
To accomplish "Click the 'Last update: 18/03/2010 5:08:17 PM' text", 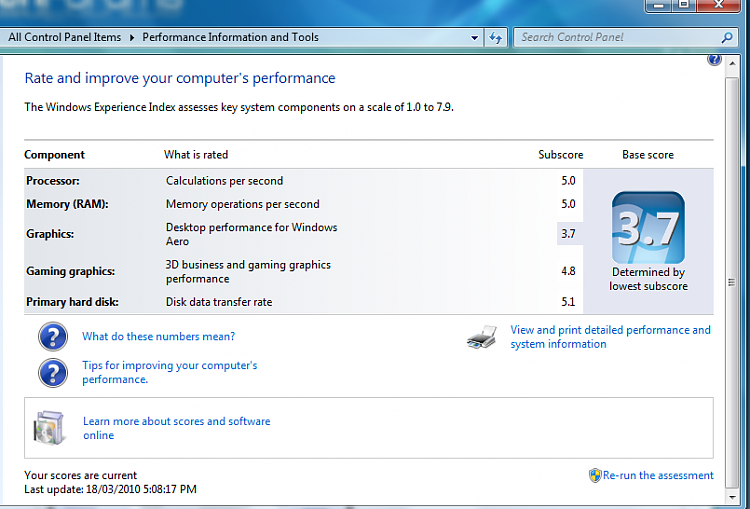I will (x=110, y=489).
